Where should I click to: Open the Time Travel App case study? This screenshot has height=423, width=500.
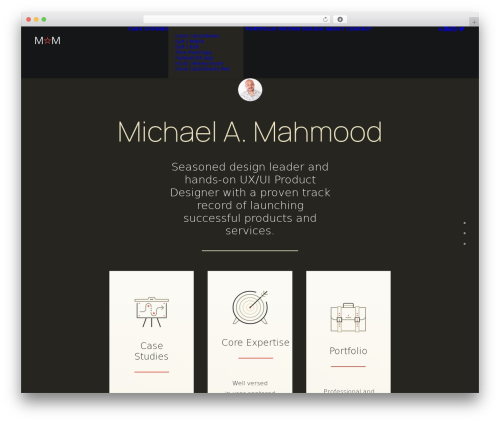click(194, 52)
